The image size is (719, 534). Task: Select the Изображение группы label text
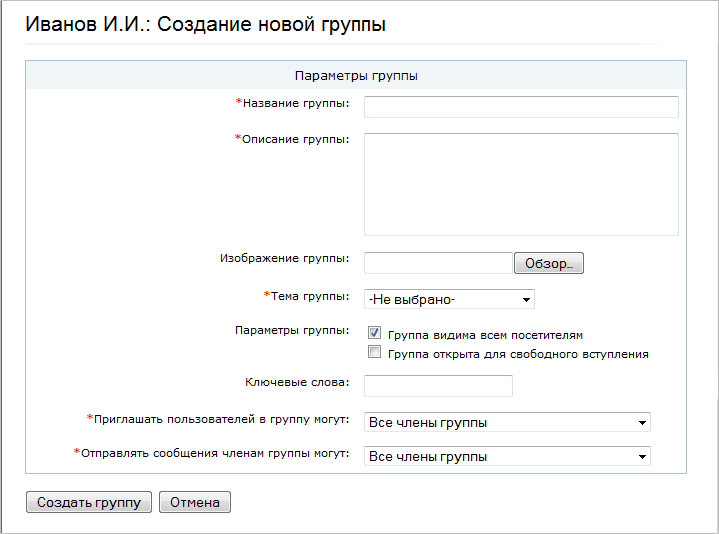point(284,258)
